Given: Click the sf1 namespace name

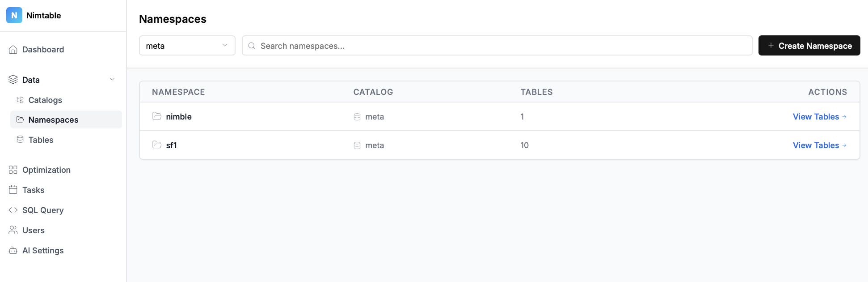Looking at the screenshot, I should (172, 145).
